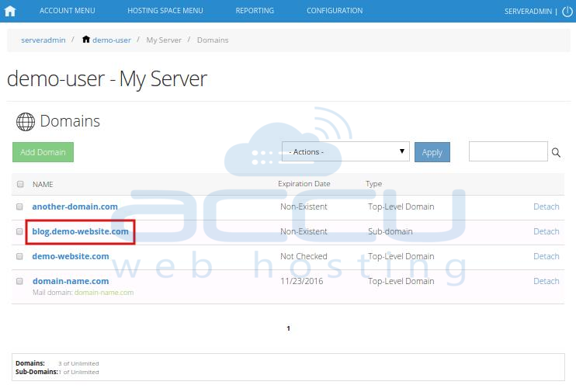Viewport: 576px width, 392px height.
Task: Click the Apply button
Action: tap(432, 152)
